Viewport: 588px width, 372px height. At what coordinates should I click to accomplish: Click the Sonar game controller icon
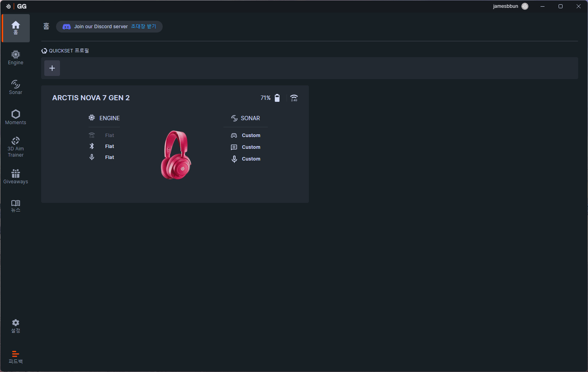click(x=234, y=135)
